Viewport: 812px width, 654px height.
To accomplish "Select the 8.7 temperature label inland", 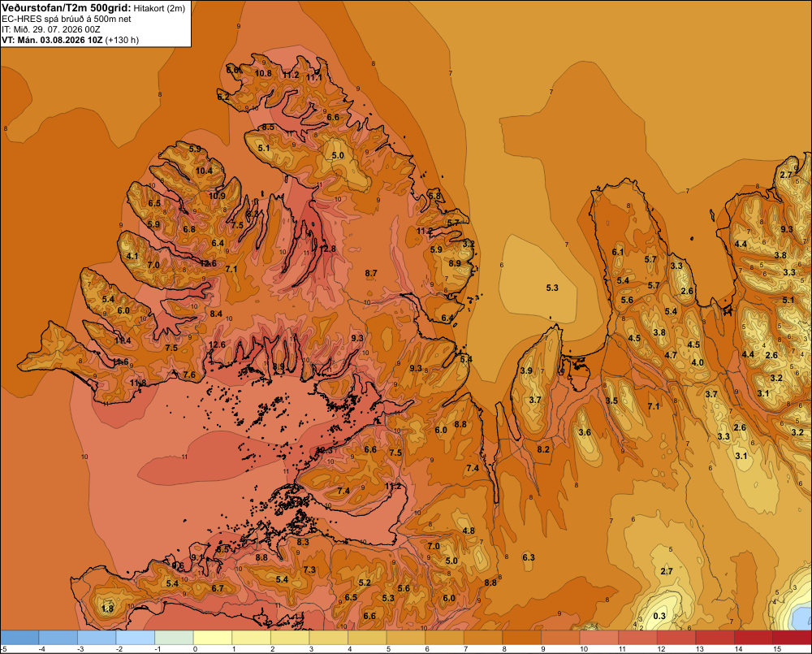I will click(371, 273).
